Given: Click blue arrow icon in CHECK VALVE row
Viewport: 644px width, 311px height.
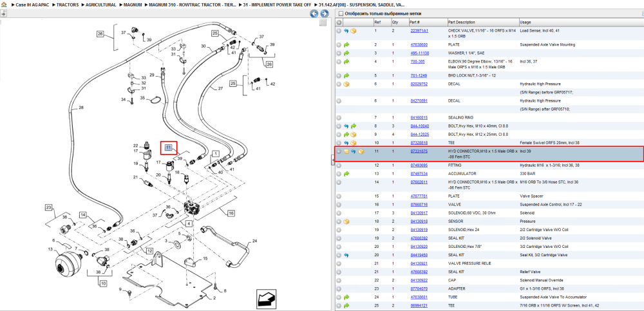Looking at the screenshot, I should point(346,31).
